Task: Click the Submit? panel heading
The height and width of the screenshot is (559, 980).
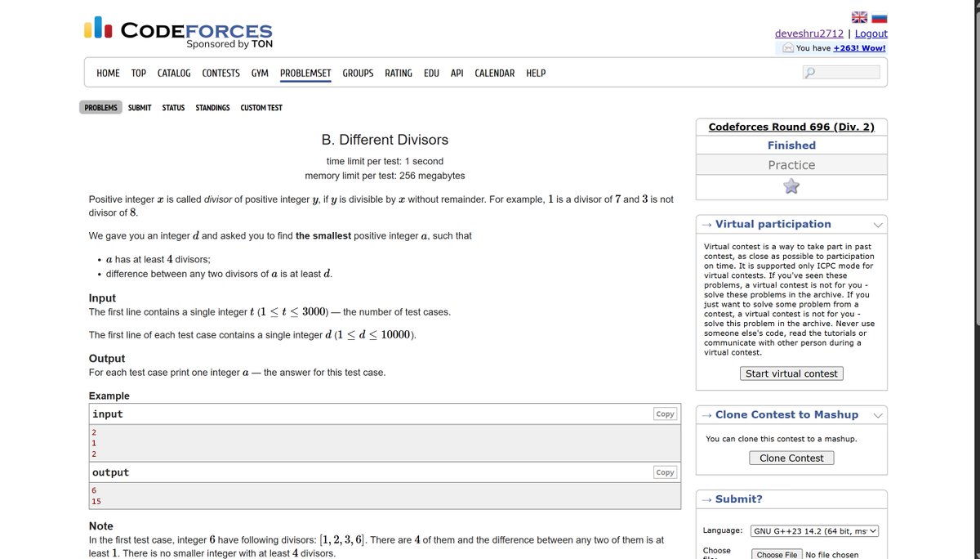Action: click(x=739, y=499)
